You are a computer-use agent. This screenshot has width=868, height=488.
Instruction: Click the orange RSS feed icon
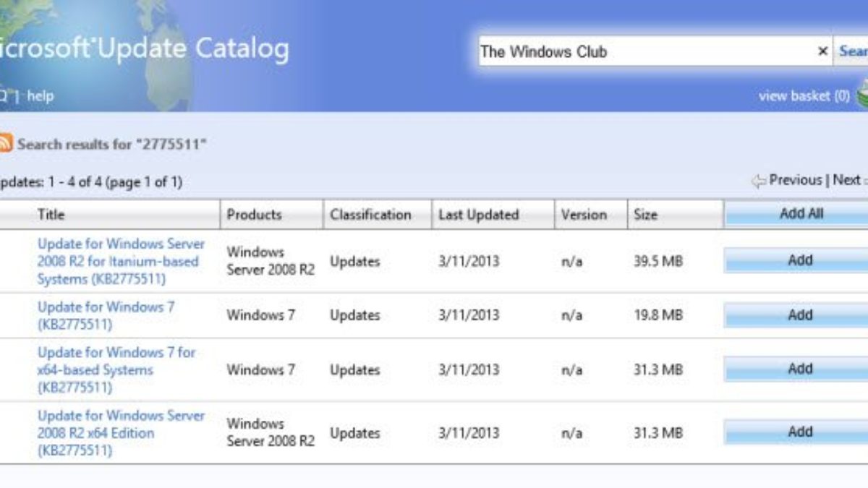5,143
